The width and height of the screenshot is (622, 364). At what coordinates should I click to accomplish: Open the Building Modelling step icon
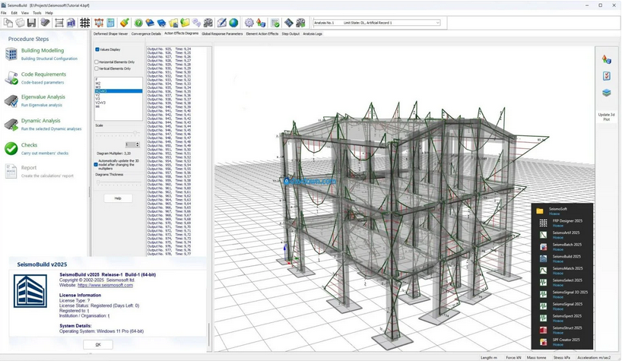coord(11,54)
